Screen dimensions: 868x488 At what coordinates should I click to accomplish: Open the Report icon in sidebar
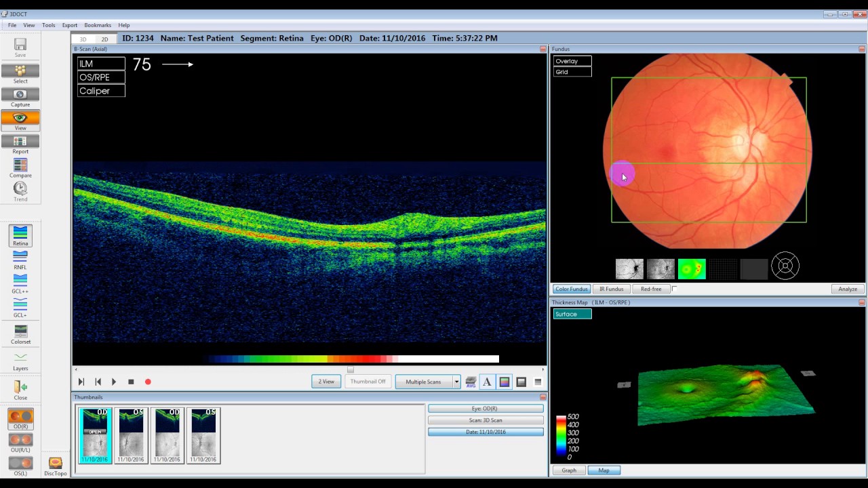pyautogui.click(x=20, y=141)
